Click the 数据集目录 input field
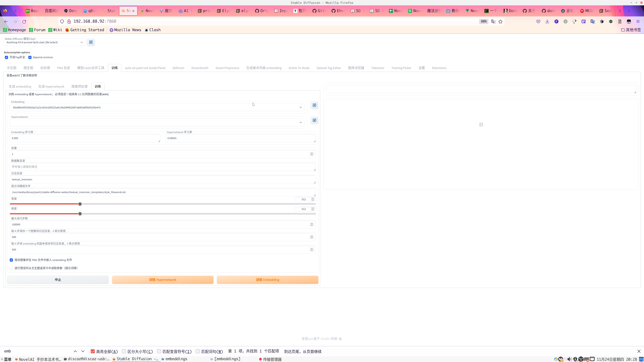This screenshot has width=644, height=362. click(163, 167)
